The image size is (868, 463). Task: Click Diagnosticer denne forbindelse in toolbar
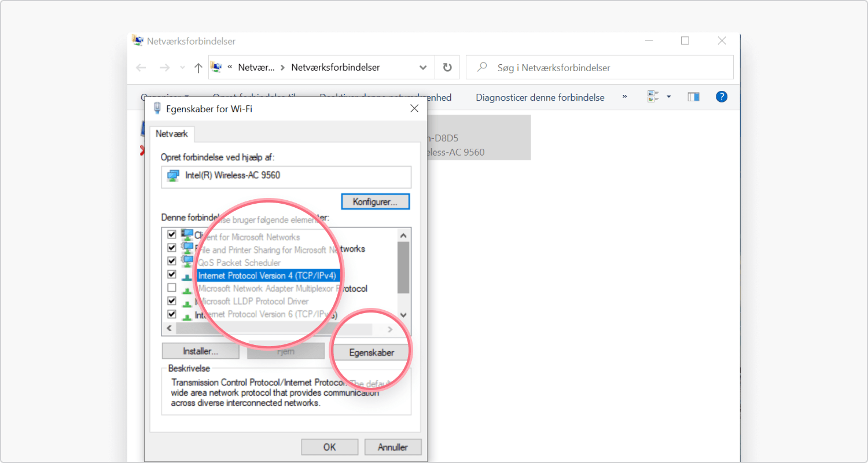pos(540,97)
